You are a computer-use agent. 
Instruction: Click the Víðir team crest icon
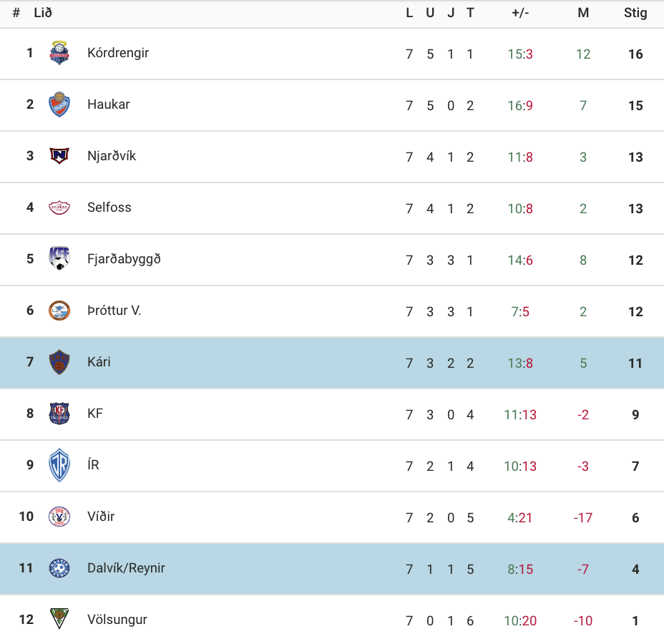(x=59, y=517)
